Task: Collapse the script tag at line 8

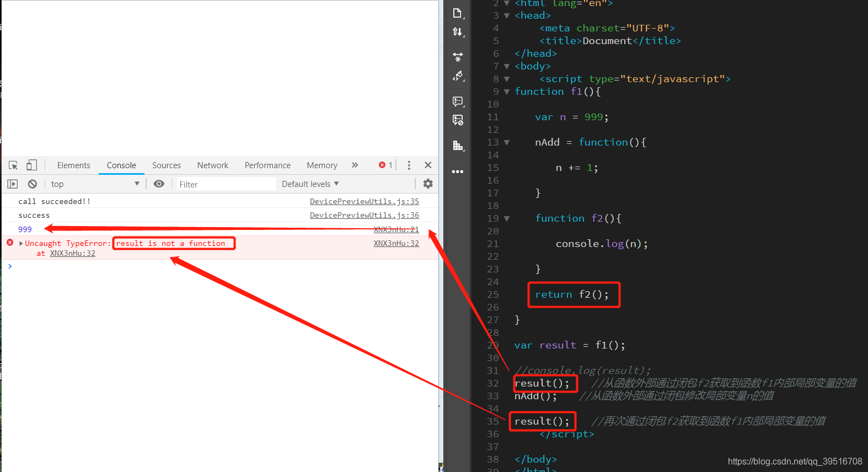Action: [x=507, y=79]
